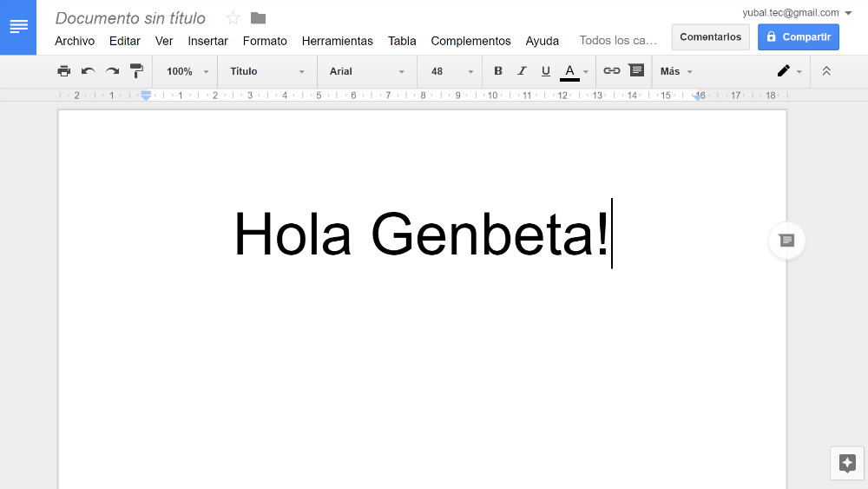This screenshot has height=489, width=868.
Task: Open the font size 48 dropdown
Action: click(451, 71)
